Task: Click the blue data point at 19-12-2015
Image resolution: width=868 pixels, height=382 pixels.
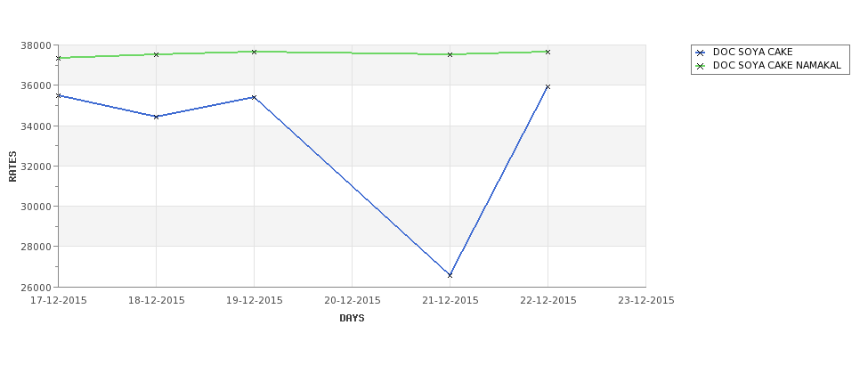Action: point(254,97)
